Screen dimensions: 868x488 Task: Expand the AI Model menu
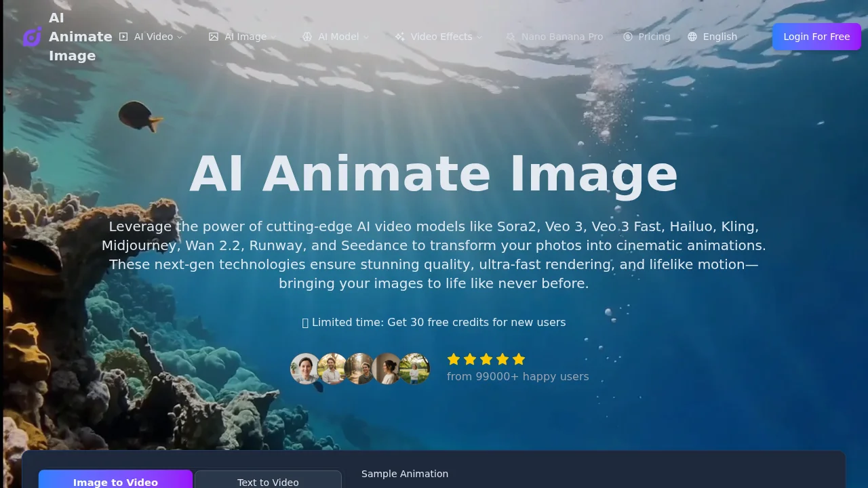point(340,37)
